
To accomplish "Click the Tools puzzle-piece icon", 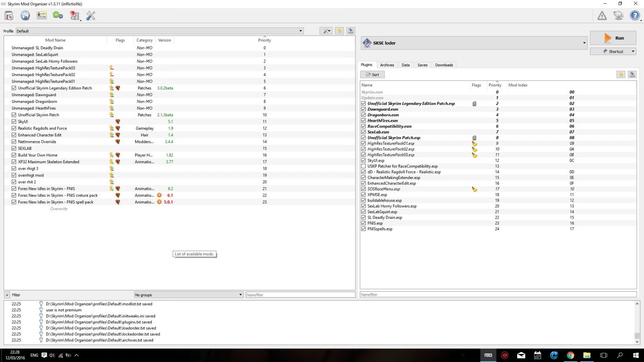I will 74,16.
